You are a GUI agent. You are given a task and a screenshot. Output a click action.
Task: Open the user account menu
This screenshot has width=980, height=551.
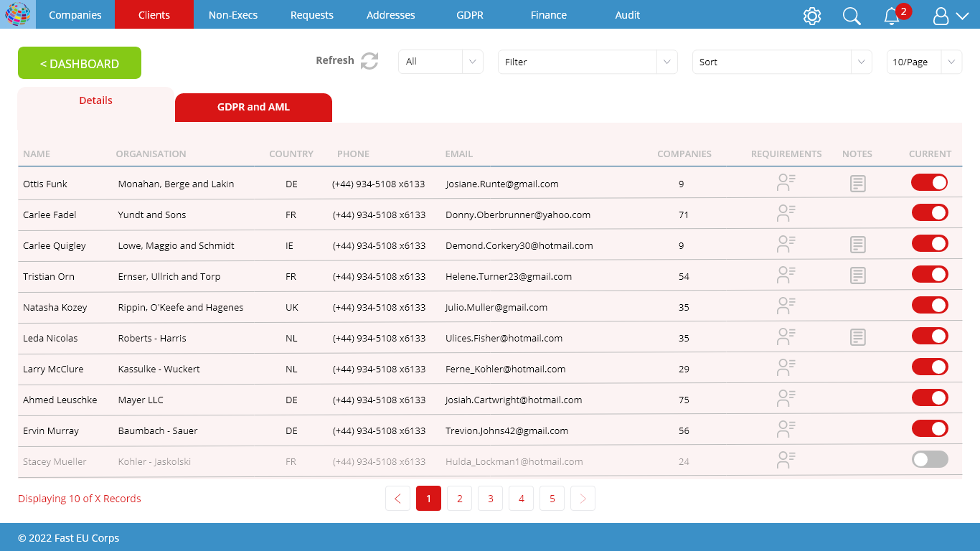(951, 16)
